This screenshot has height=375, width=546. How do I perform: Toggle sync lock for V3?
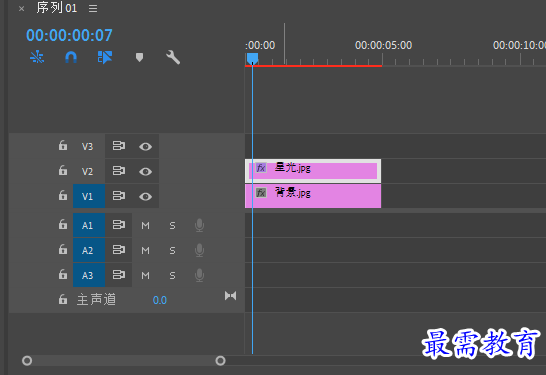click(119, 146)
